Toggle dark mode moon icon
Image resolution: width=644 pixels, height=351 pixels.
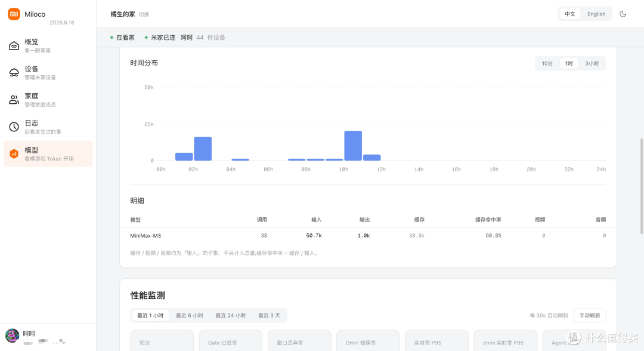point(623,14)
